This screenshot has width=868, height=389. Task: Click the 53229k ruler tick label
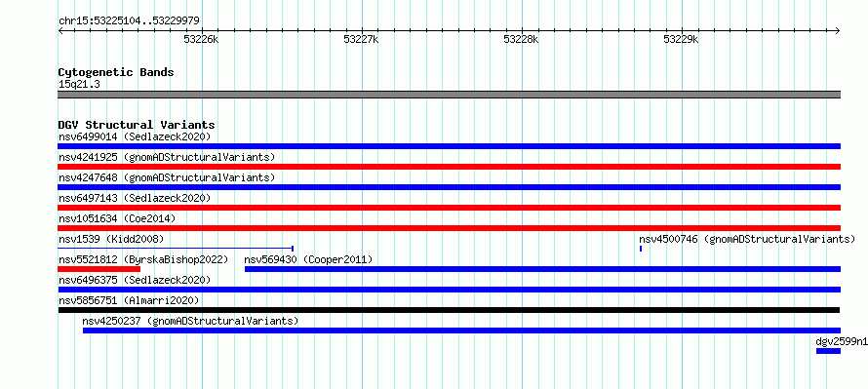pos(681,39)
